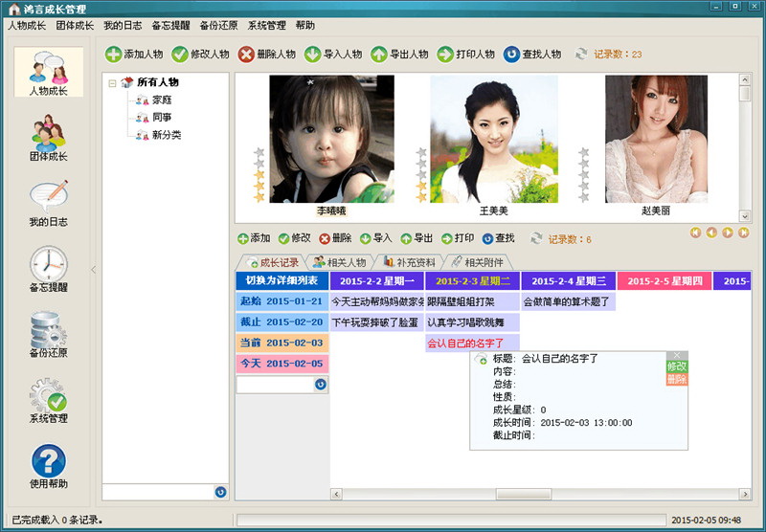766x532 pixels.
Task: Click 删除 in the record toolbar
Action: tap(336, 238)
